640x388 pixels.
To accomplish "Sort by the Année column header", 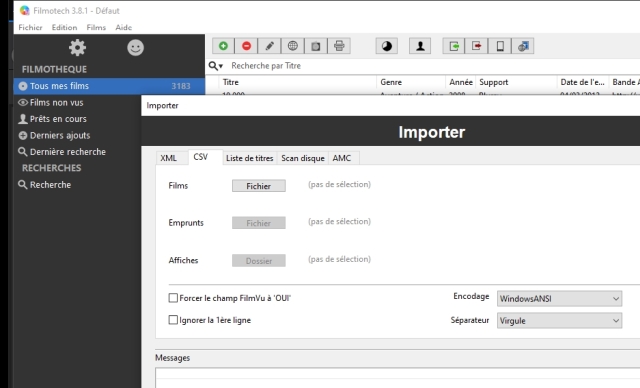I will (461, 82).
